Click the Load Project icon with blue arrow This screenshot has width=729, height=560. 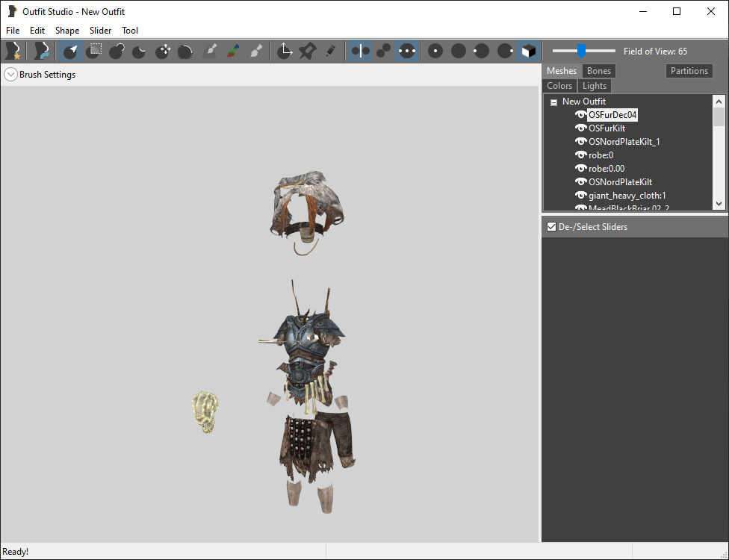pyautogui.click(x=42, y=51)
